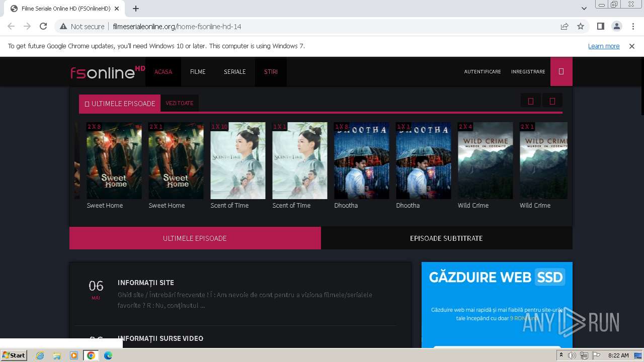Click the FSOnline HD logo
This screenshot has width=644, height=362.
click(x=108, y=72)
